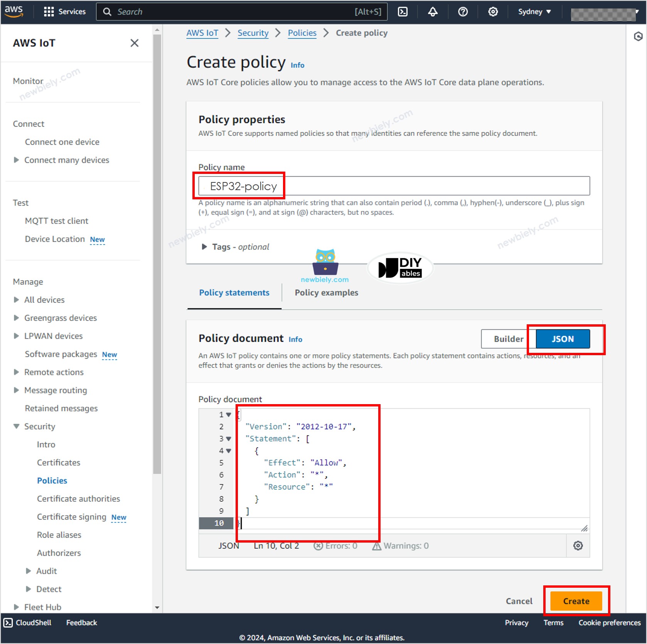Open CloudShell from the bottom status bar
The width and height of the screenshot is (647, 644).
tap(27, 622)
